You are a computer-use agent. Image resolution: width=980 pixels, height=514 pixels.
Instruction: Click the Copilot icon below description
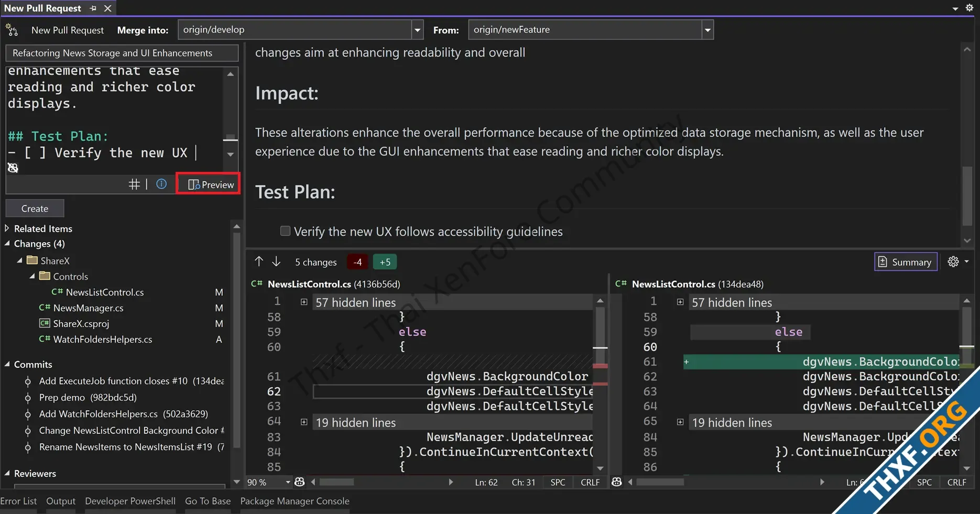13,168
